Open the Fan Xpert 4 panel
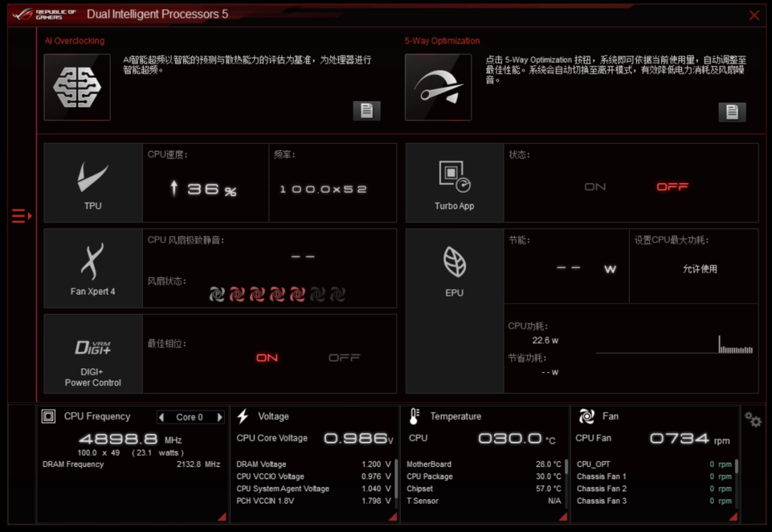The height and width of the screenshot is (532, 772). pos(93,268)
